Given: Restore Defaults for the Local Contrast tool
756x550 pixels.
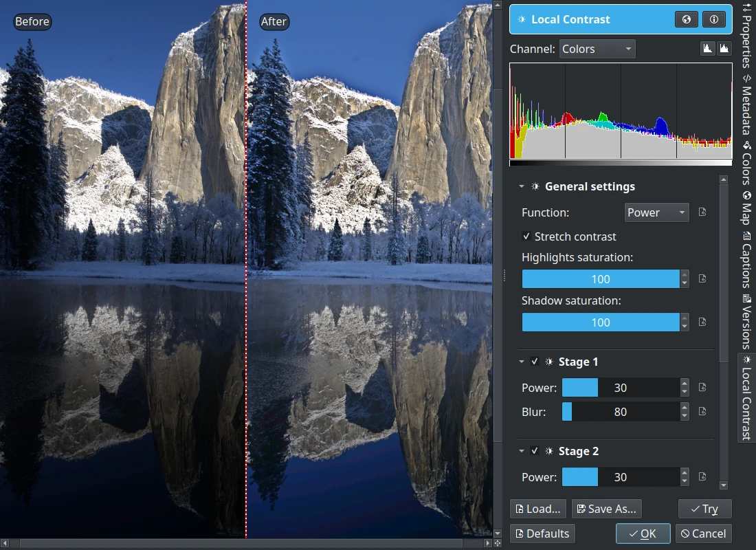Looking at the screenshot, I should (542, 533).
